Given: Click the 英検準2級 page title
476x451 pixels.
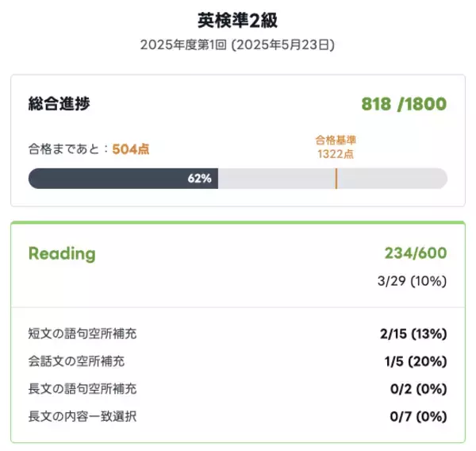Looking at the screenshot, I should click(x=237, y=21).
